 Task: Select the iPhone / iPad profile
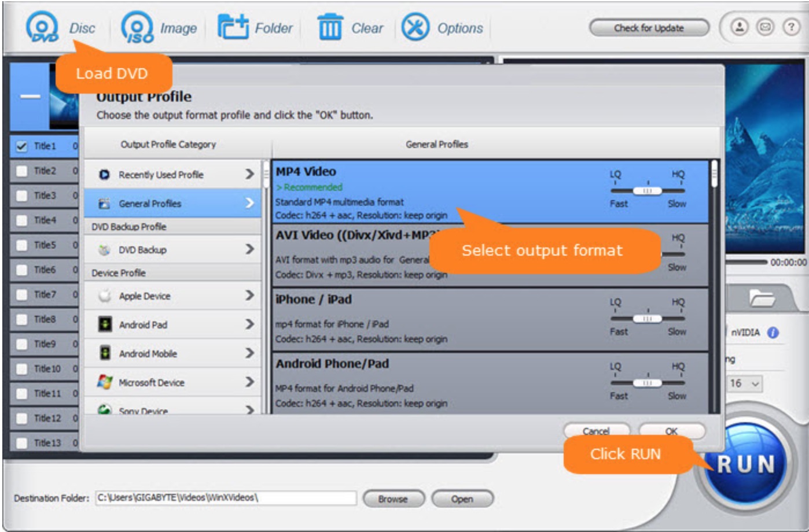point(440,319)
